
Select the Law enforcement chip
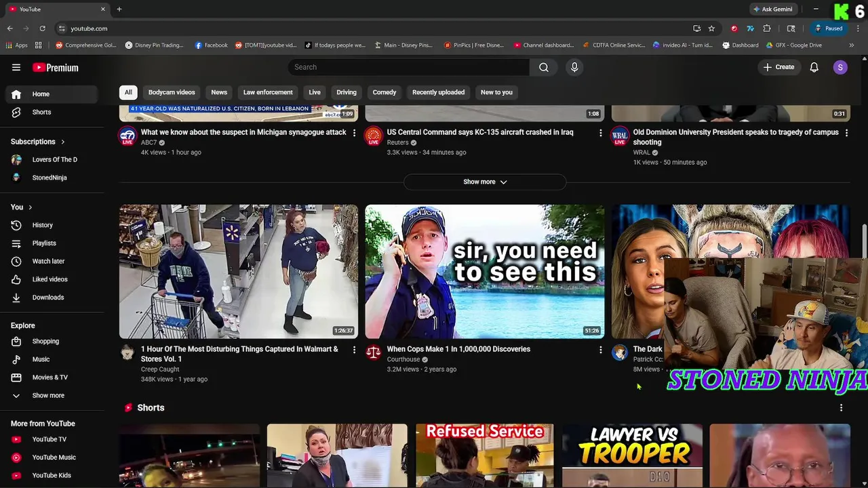click(268, 92)
